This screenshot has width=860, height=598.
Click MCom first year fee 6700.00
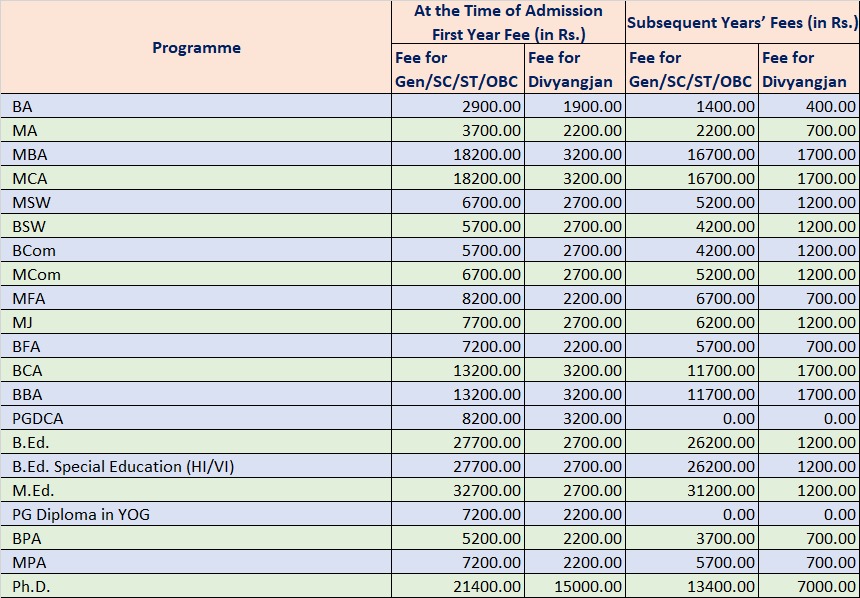tap(458, 274)
